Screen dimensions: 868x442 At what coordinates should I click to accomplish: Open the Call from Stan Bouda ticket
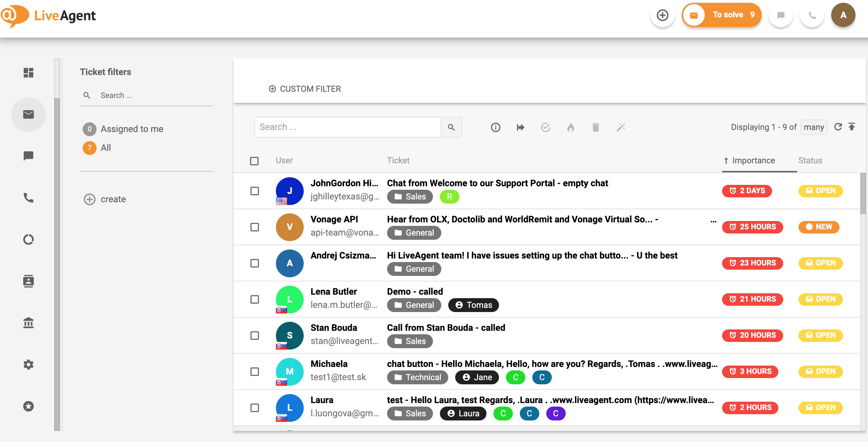[446, 328]
